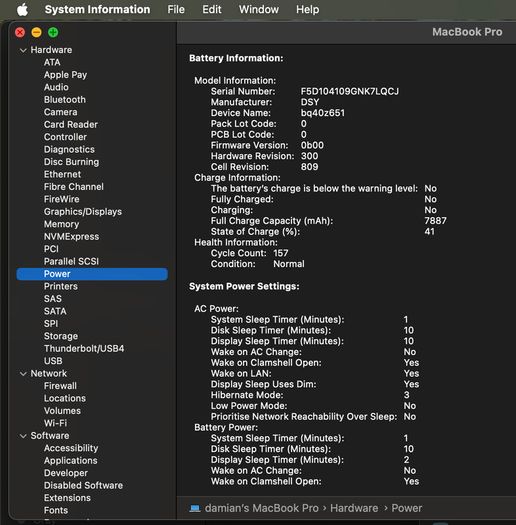Click the Hardware group label

(x=51, y=50)
